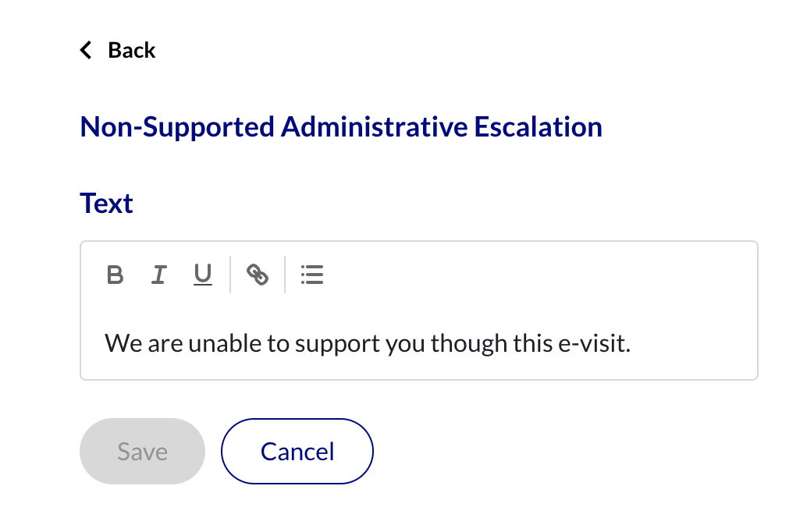Apply italic formatting with the I icon

[x=159, y=275]
